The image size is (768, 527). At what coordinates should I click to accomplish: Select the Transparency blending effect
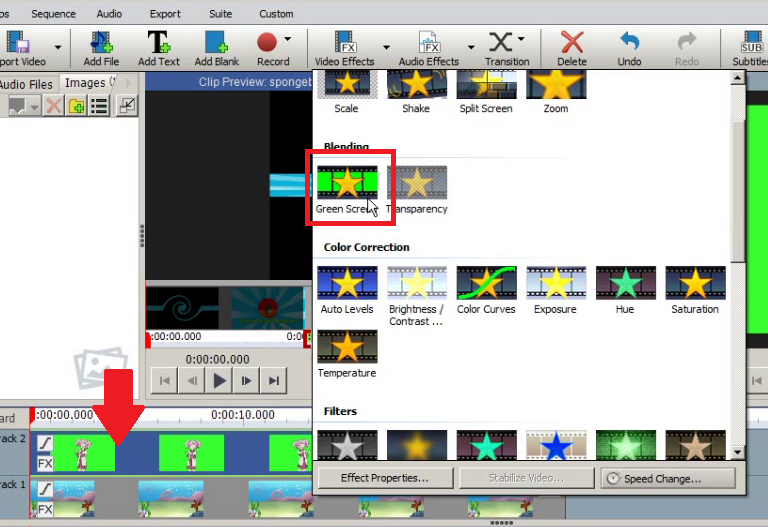pyautogui.click(x=417, y=190)
